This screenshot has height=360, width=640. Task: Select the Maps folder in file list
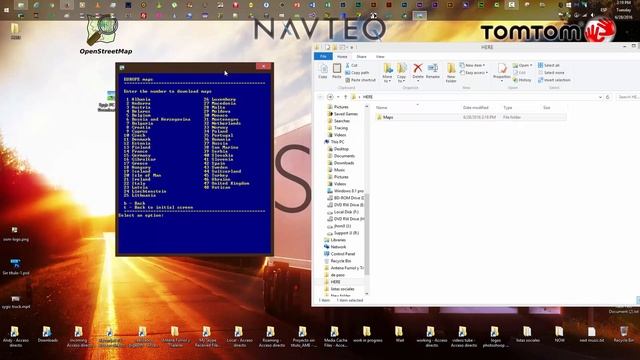click(470, 117)
